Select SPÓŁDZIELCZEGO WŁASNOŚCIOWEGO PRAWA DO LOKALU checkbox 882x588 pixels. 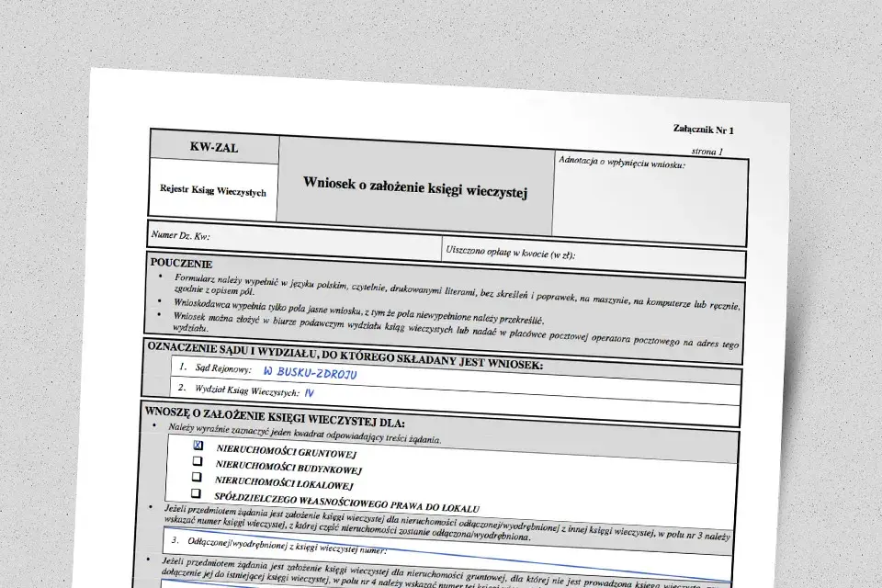(196, 492)
